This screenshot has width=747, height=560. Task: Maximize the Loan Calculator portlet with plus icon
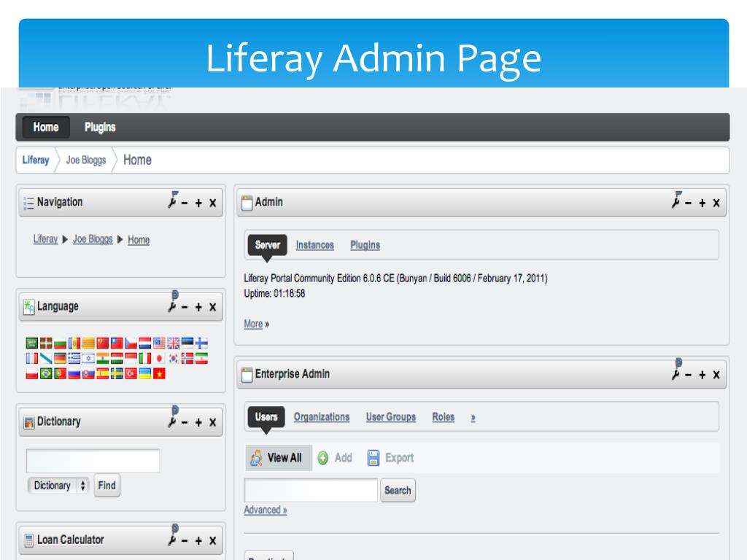(198, 540)
